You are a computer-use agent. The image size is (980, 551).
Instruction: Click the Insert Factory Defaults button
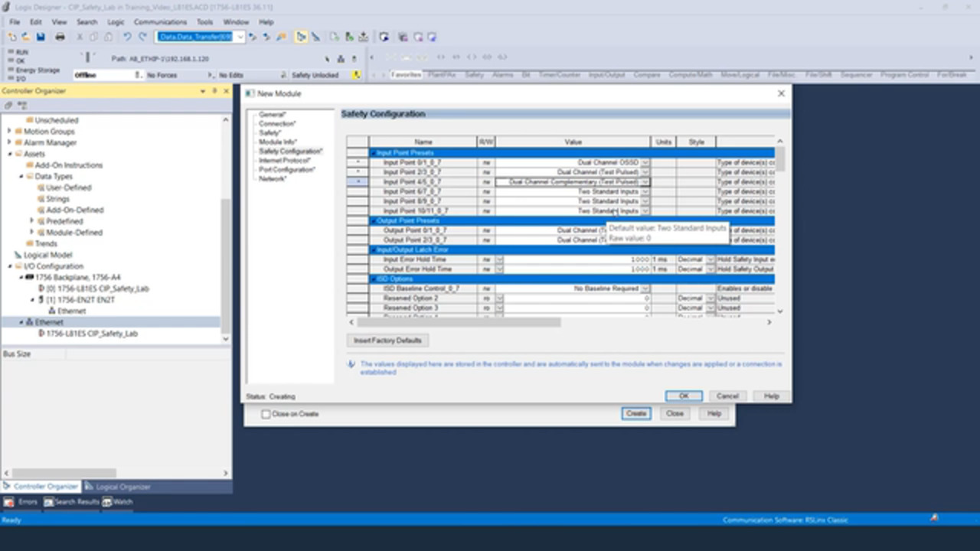(x=387, y=340)
